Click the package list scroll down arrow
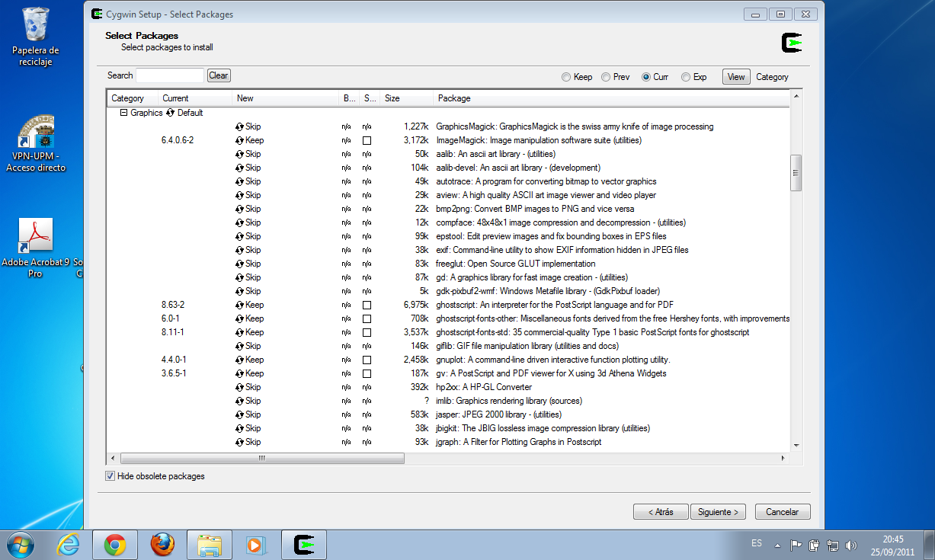935x560 pixels. (796, 446)
